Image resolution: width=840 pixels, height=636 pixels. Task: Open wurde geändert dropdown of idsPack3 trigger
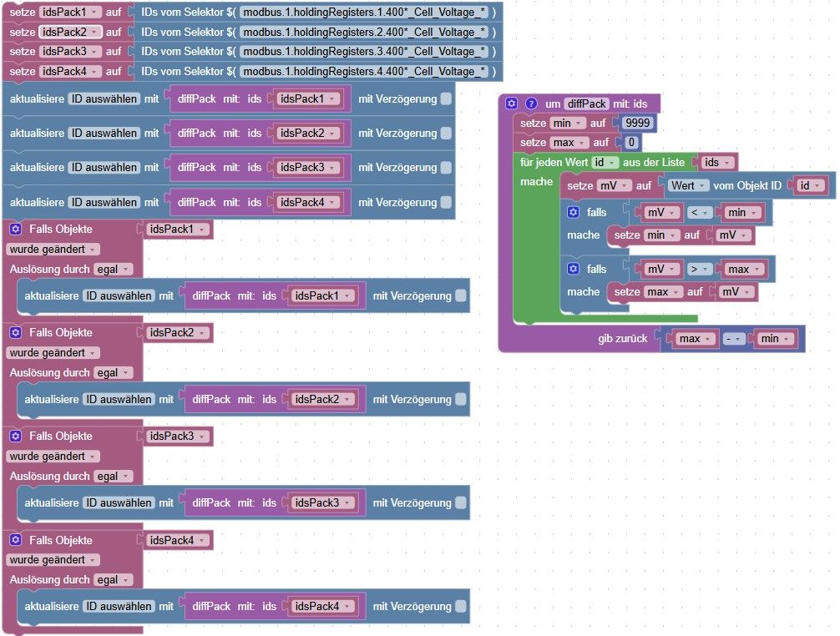pyautogui.click(x=53, y=457)
